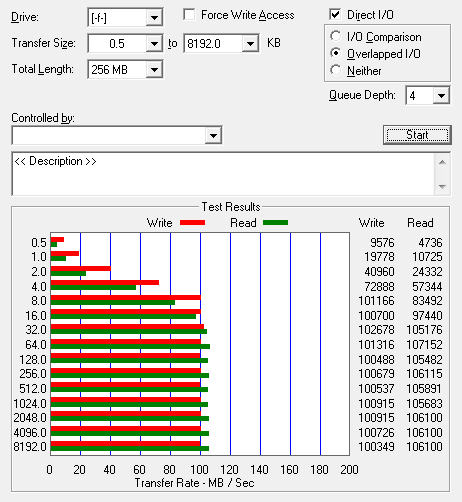Uncheck the Direct I/O checkbox
The height and width of the screenshot is (502, 462).
(335, 15)
